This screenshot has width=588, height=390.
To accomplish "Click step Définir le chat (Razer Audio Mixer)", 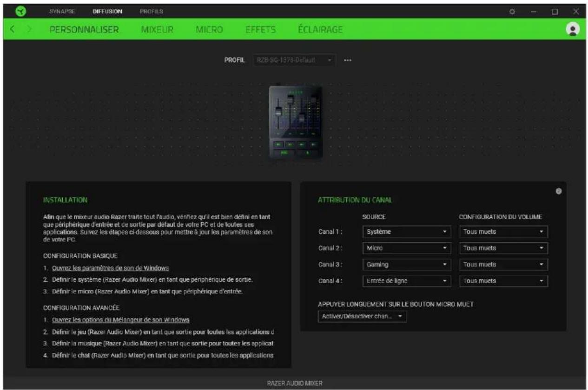I will pos(163,356).
